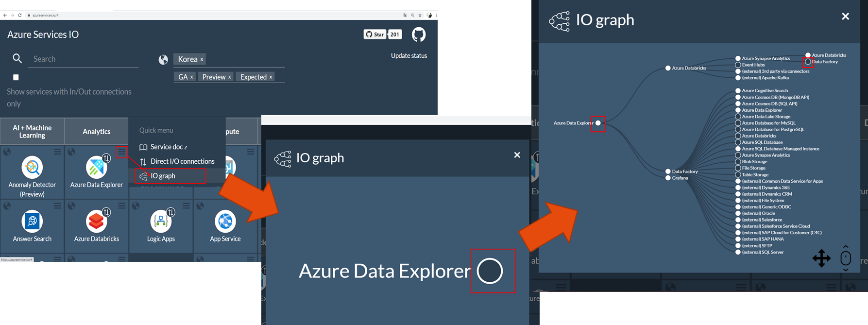Click the Azure Data Explorer card icon
This screenshot has height=325, width=868.
pos(96,168)
